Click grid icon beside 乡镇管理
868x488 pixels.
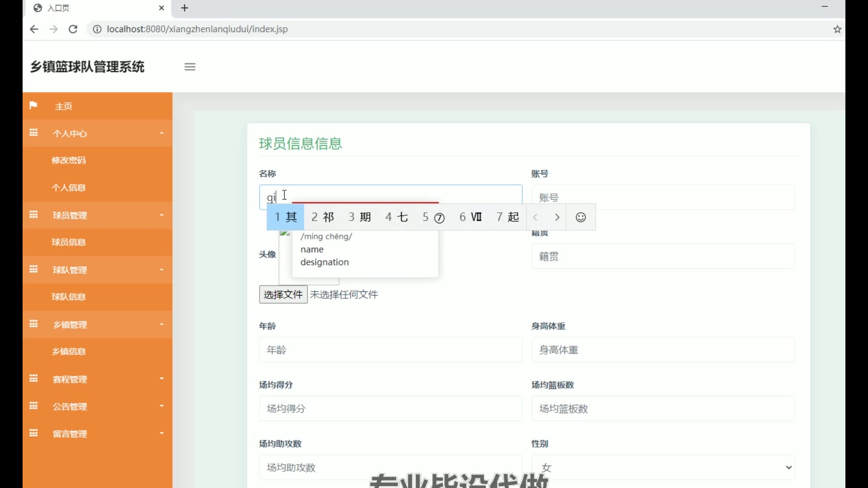click(x=33, y=324)
